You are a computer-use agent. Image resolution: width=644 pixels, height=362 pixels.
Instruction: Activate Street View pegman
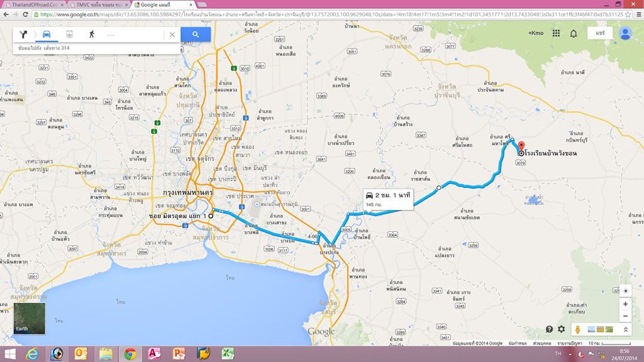(577, 329)
